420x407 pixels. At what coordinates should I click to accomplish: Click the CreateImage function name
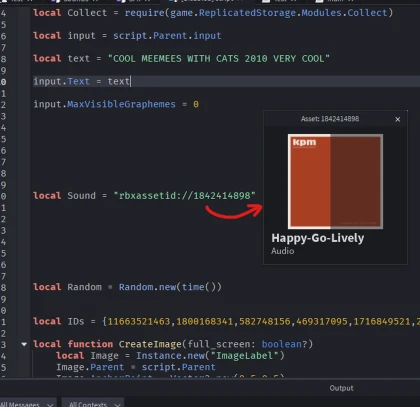150,344
